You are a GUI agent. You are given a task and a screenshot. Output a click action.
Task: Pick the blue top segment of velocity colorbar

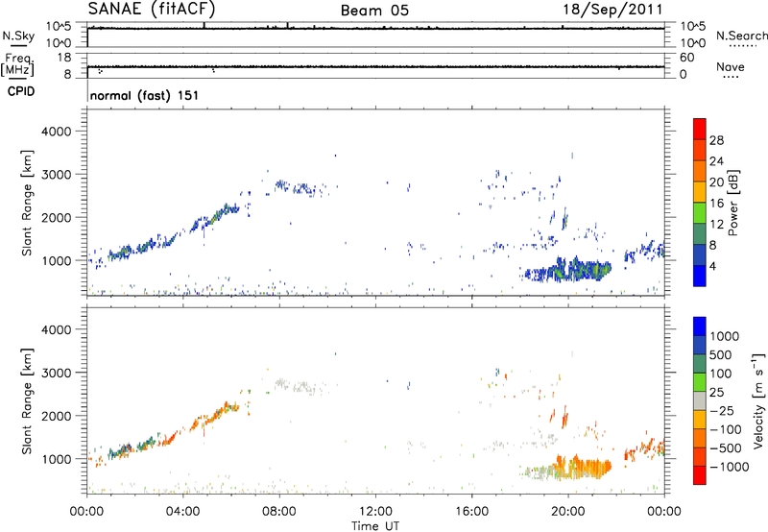[x=700, y=326]
